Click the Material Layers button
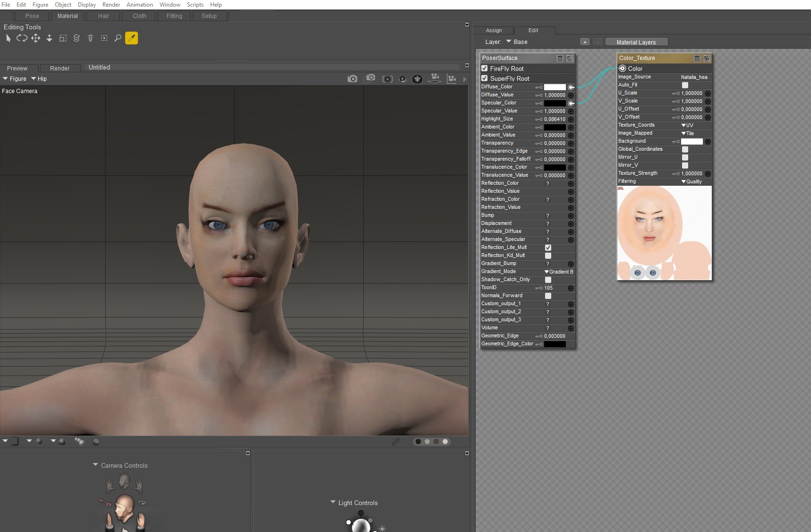The image size is (811, 532). [x=636, y=42]
